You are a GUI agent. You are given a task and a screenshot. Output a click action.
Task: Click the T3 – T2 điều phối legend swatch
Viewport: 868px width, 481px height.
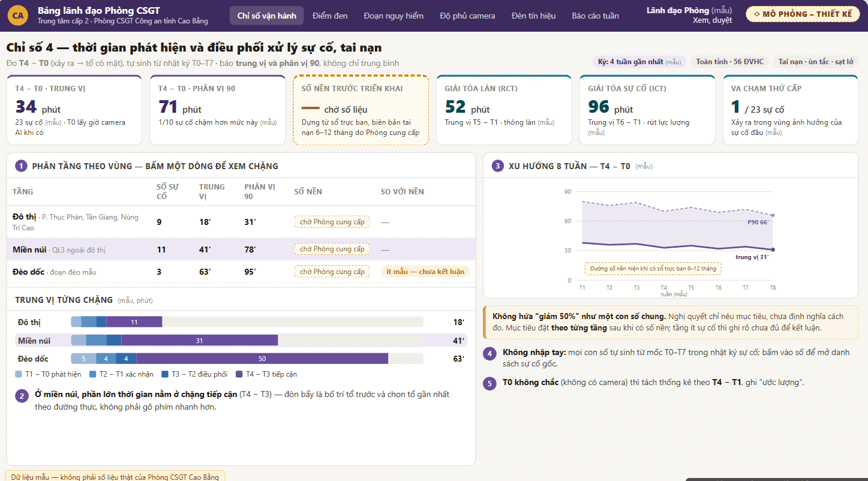pyautogui.click(x=165, y=374)
